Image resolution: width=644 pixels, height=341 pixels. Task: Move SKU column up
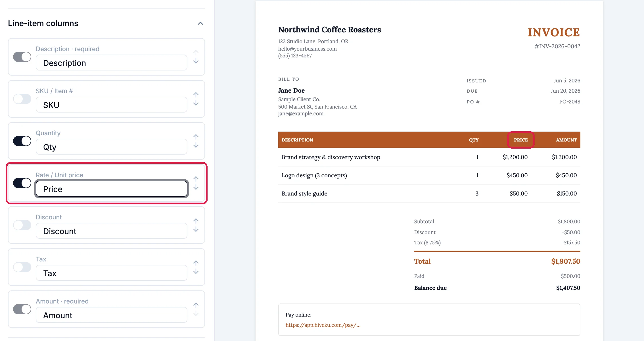tap(196, 95)
